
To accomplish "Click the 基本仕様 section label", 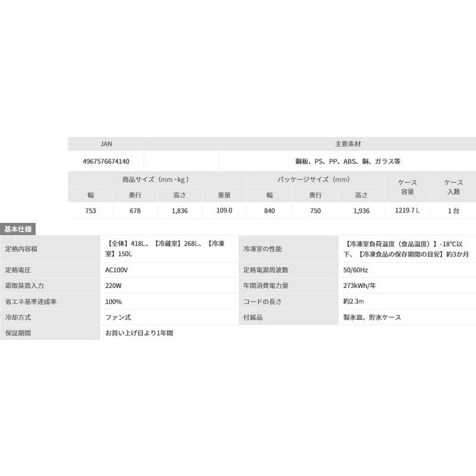I will [x=18, y=229].
